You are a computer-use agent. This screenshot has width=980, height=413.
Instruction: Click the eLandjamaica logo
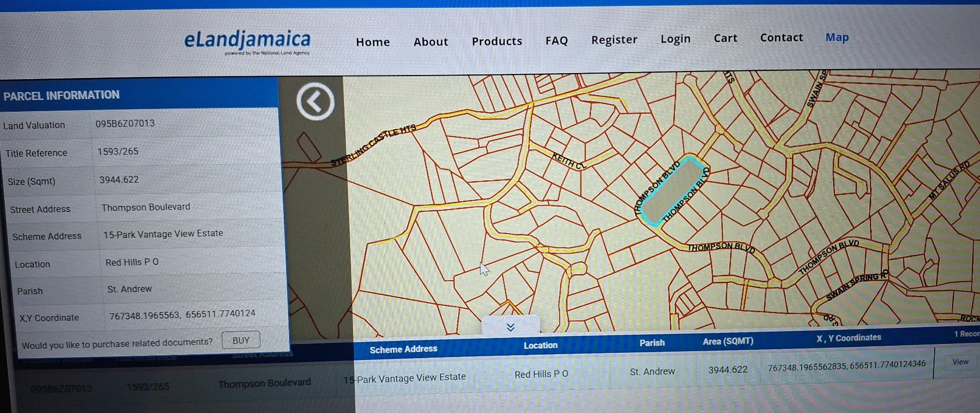247,41
